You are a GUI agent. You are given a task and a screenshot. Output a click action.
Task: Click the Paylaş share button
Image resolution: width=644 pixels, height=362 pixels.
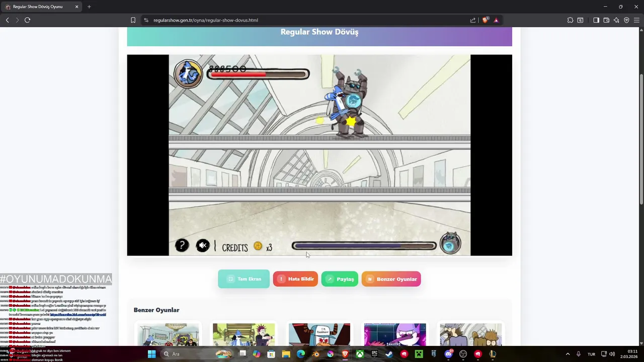340,279
